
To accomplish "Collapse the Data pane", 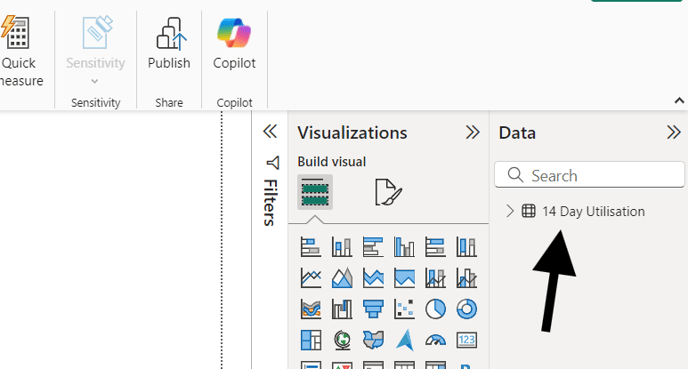I will (x=674, y=132).
